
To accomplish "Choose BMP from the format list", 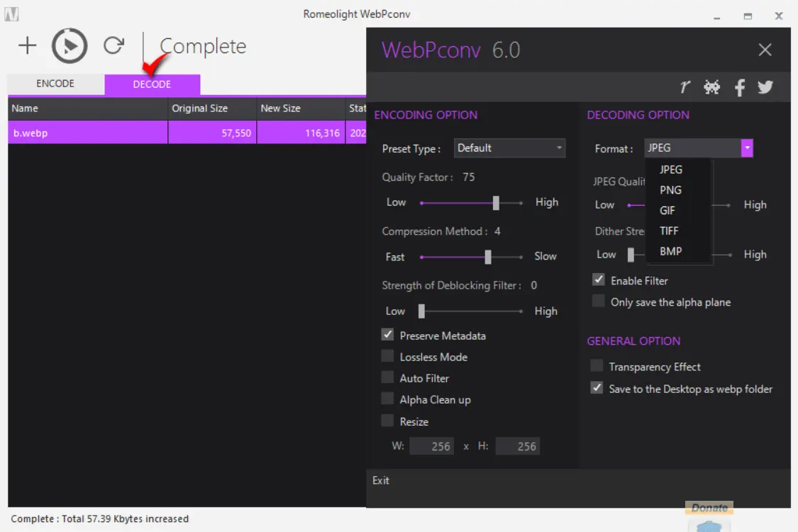I will pos(670,251).
